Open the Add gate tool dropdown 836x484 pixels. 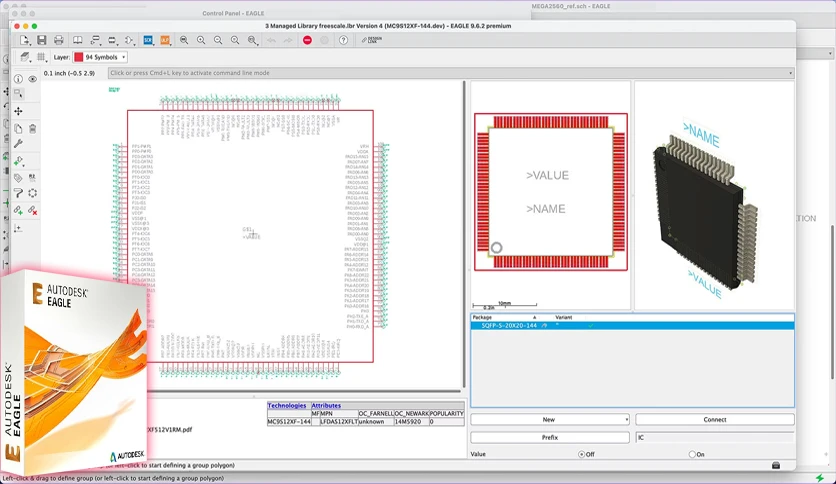pyautogui.click(x=19, y=161)
